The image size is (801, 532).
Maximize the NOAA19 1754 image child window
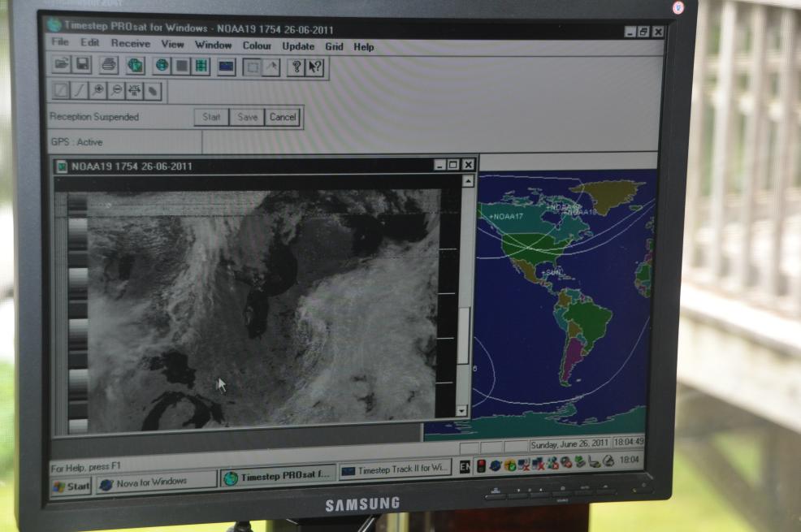(x=453, y=165)
